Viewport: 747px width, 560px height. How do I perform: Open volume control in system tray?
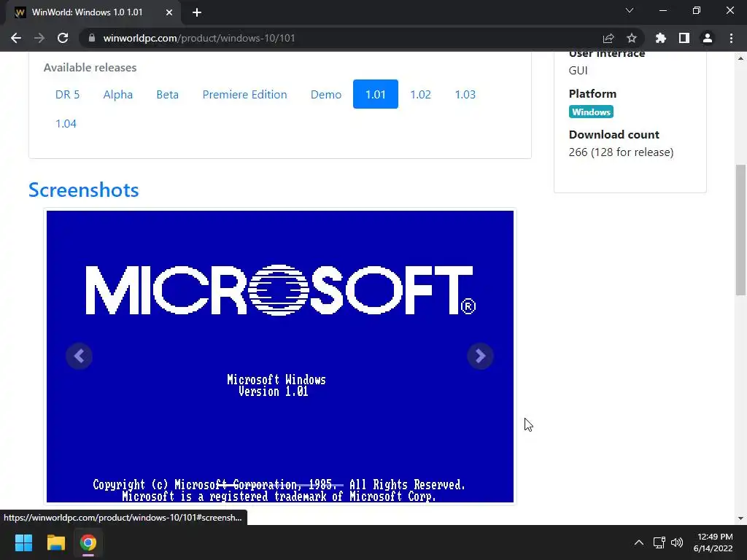[676, 542]
